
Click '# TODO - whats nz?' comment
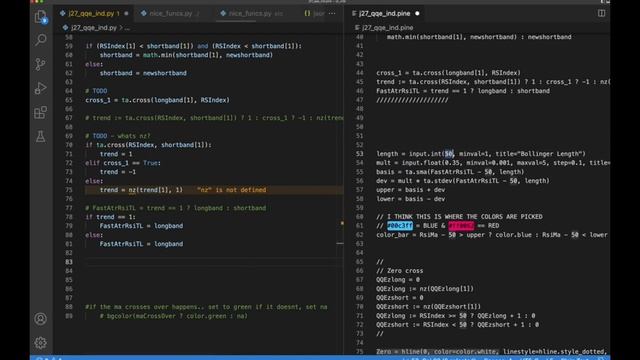pyautogui.click(x=118, y=136)
